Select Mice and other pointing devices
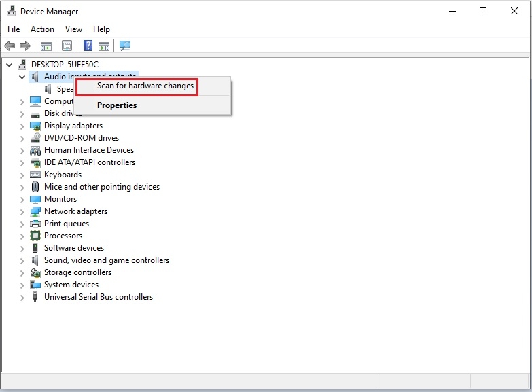 [x=102, y=187]
